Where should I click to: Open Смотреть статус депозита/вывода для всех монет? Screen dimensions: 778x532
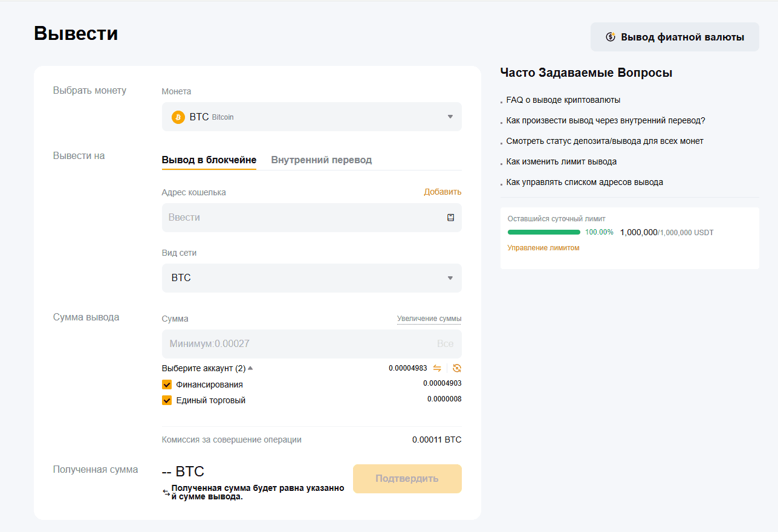[605, 141]
